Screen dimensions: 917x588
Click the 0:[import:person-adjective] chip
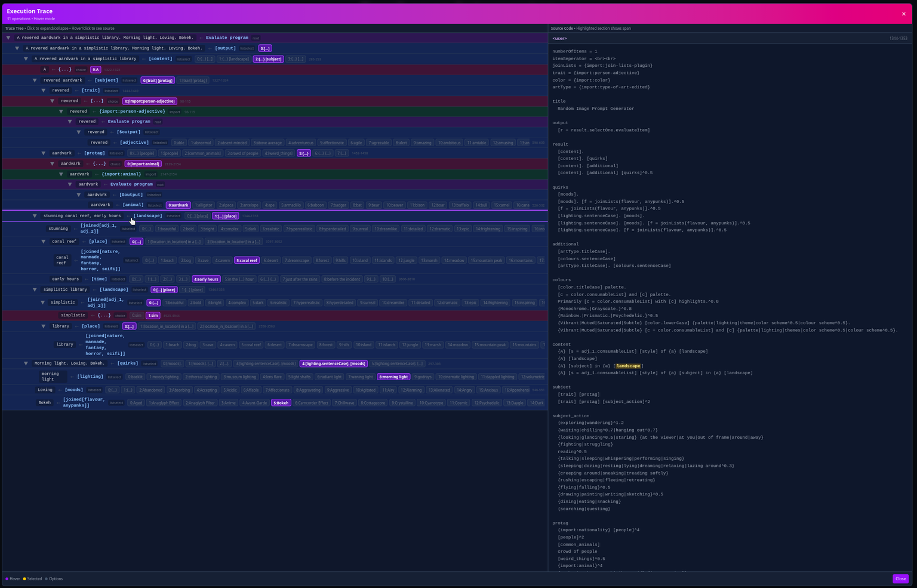tap(150, 101)
